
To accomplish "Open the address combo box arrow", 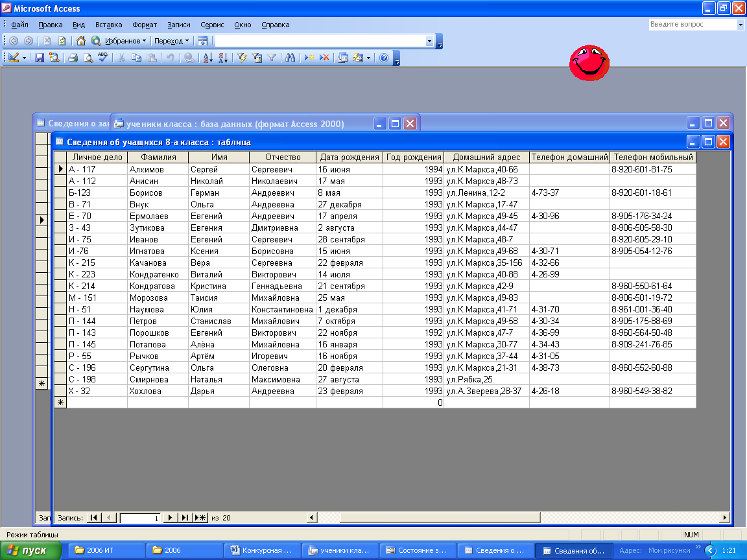I will click(x=429, y=41).
